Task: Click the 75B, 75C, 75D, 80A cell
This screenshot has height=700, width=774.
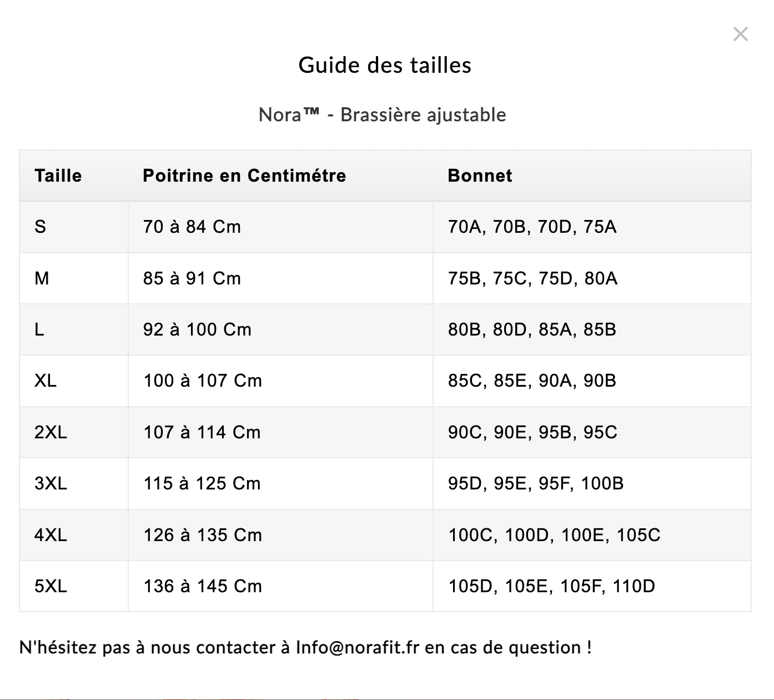Action: [532, 278]
